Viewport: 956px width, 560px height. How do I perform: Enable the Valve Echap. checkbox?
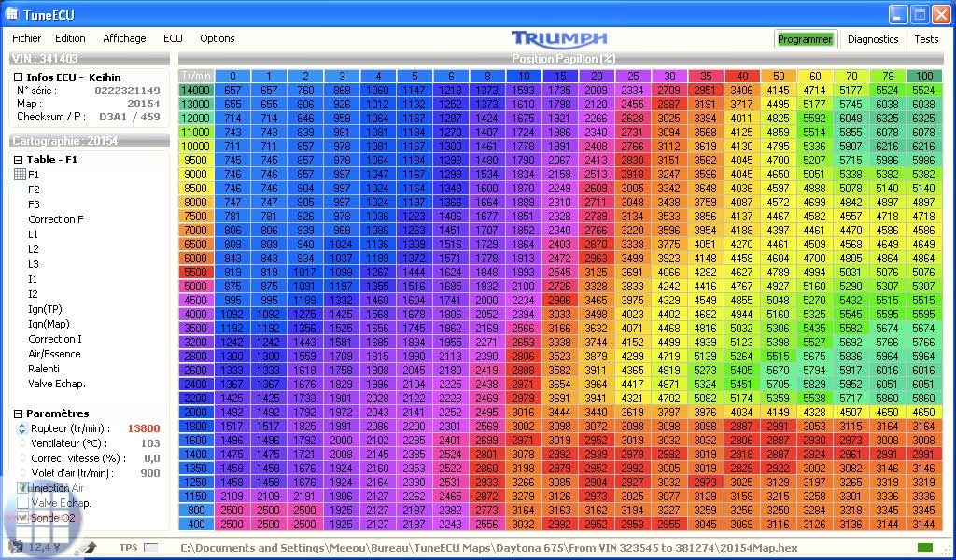coord(23,503)
